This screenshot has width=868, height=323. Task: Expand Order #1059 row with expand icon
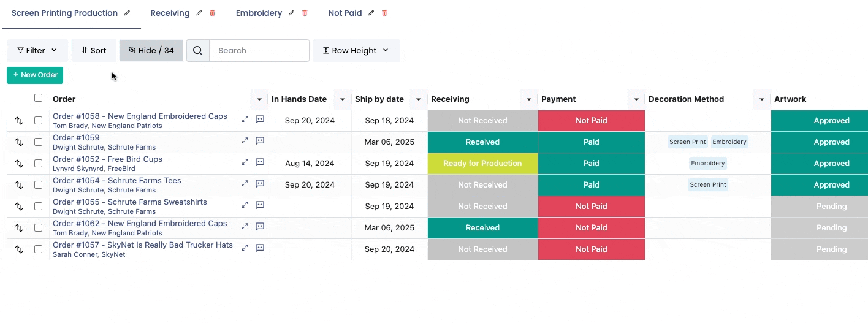(x=245, y=141)
